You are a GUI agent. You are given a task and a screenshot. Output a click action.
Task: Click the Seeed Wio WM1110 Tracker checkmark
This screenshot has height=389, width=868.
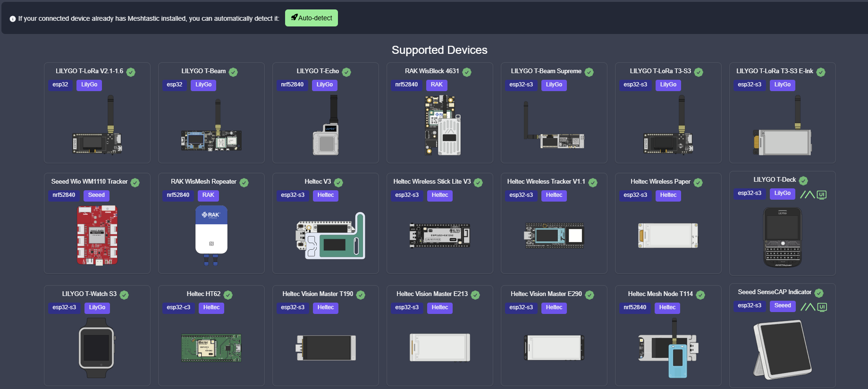pyautogui.click(x=135, y=183)
